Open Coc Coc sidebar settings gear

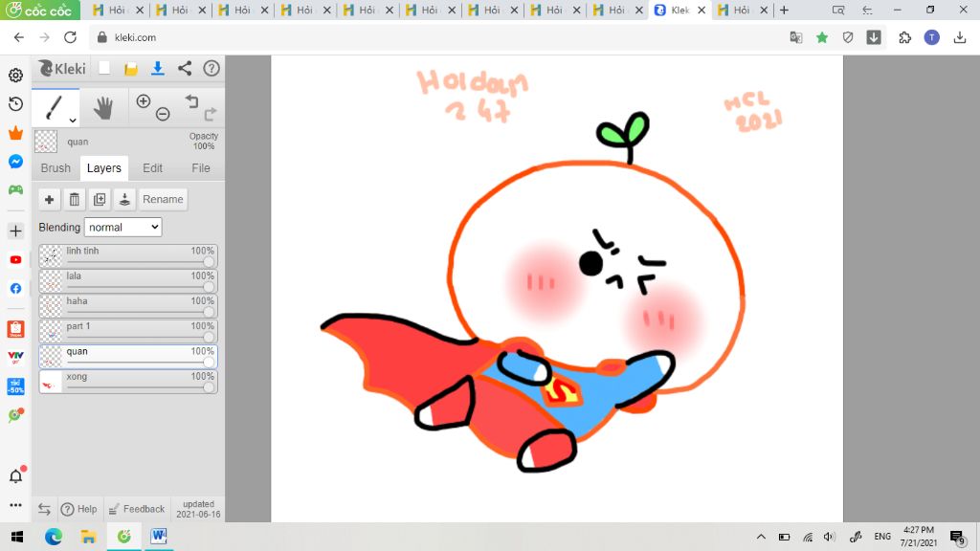pos(15,75)
